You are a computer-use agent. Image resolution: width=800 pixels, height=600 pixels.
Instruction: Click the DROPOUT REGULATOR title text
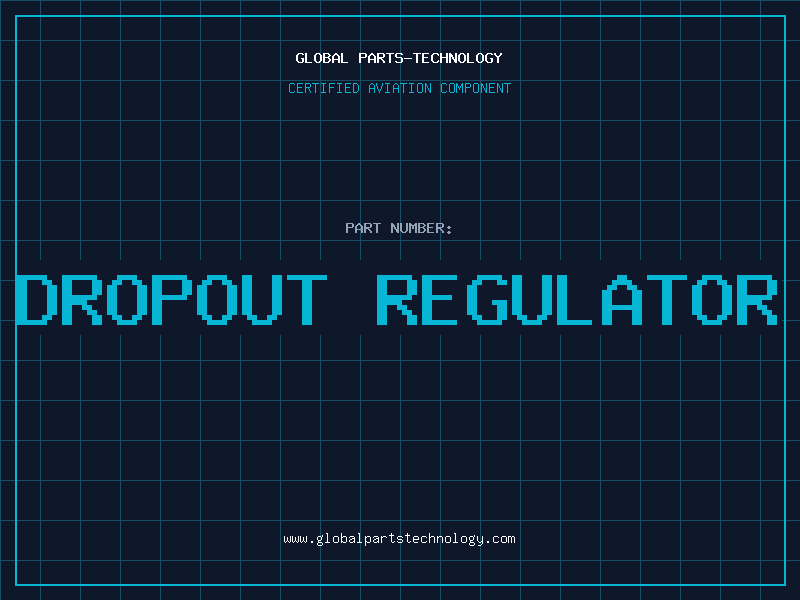click(397, 300)
